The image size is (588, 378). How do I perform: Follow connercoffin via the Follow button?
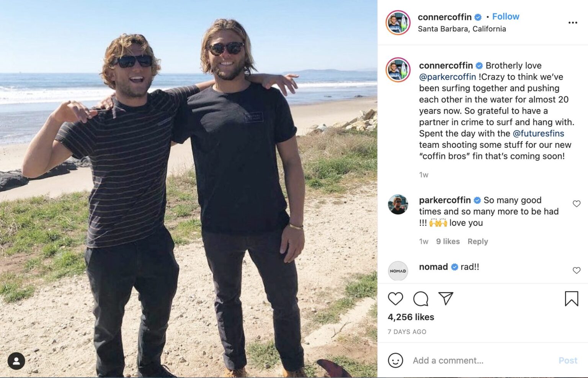pos(505,16)
